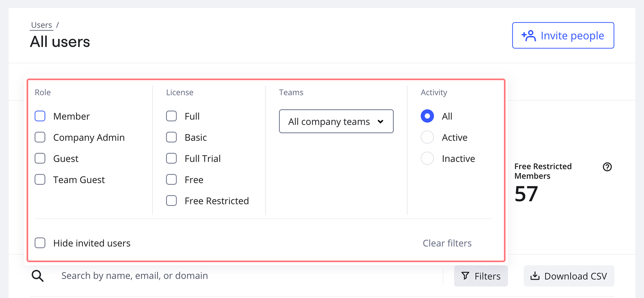Check the Member role checkbox
Image resolution: width=644 pixels, height=298 pixels.
[x=40, y=116]
